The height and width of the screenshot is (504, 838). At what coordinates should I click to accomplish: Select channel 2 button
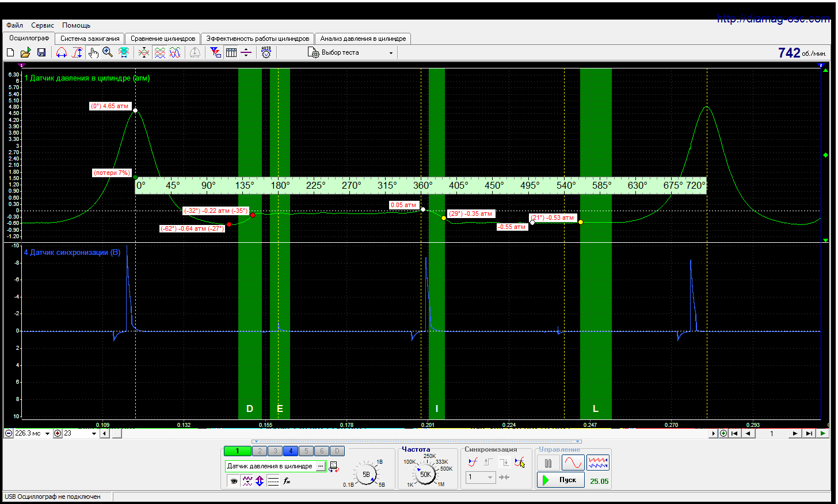[x=260, y=451]
